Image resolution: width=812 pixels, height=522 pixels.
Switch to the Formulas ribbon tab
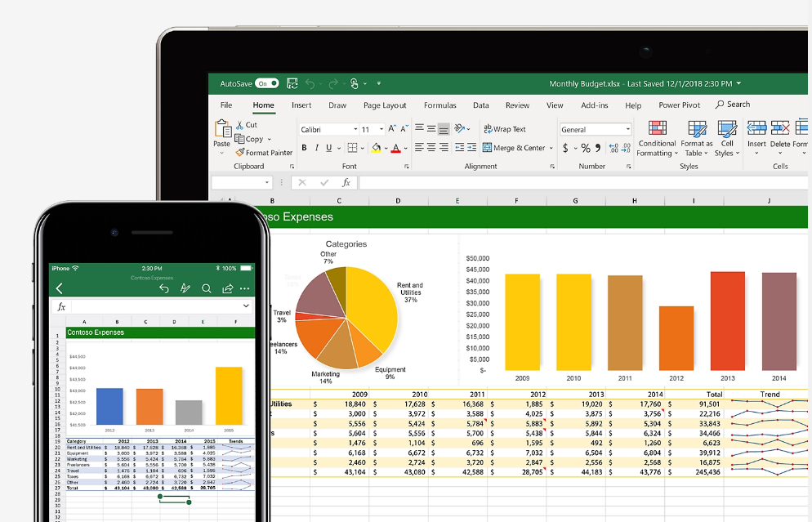[x=440, y=105]
